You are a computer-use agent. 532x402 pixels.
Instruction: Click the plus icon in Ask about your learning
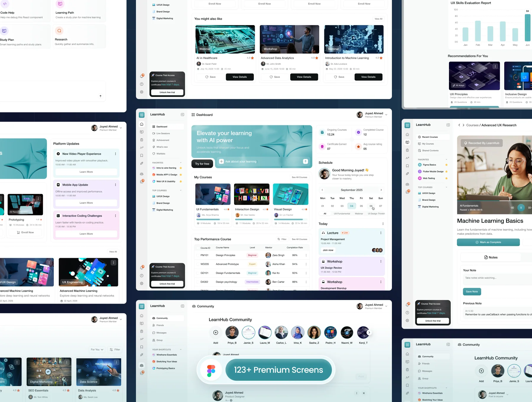[x=221, y=161]
